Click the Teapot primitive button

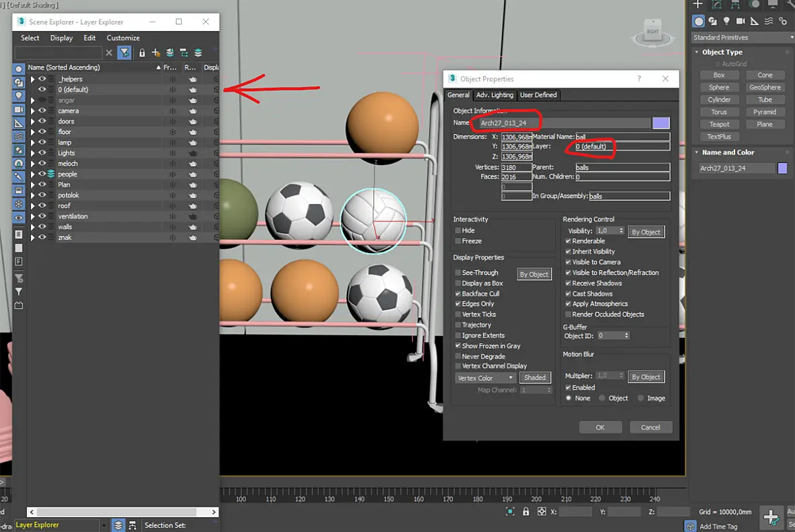point(719,124)
